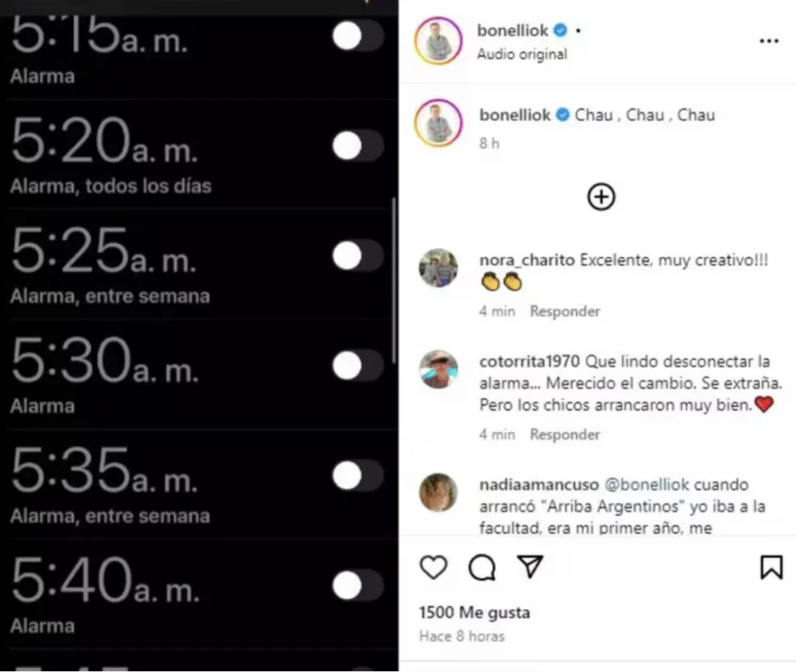This screenshot has height=672, width=796.
Task: Load more comments with the plus circle icon
Action: 601,197
